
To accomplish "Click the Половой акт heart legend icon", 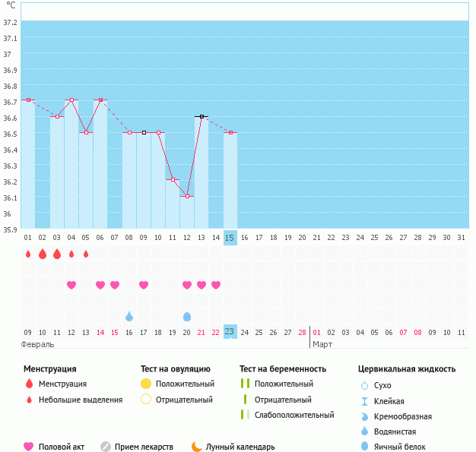I will (x=29, y=447).
